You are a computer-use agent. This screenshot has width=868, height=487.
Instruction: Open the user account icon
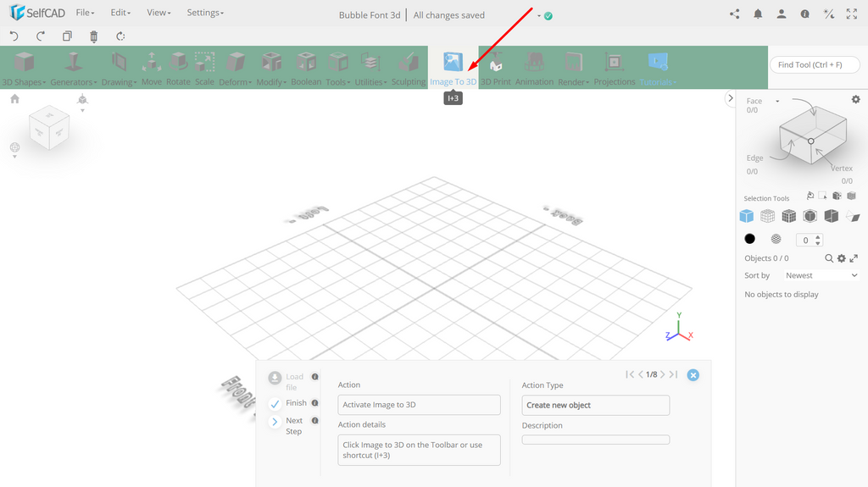click(781, 14)
